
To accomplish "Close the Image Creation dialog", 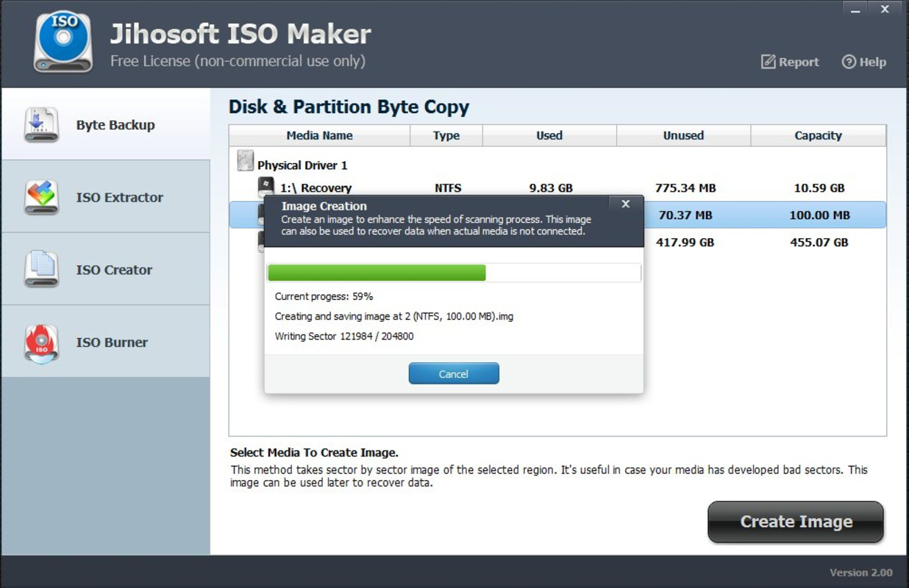I will coord(626,204).
